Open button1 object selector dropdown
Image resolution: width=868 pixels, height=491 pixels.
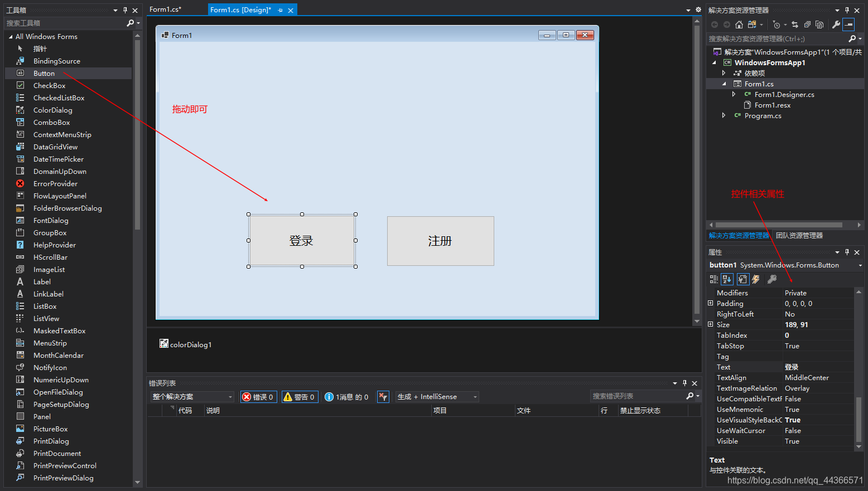pyautogui.click(x=860, y=265)
